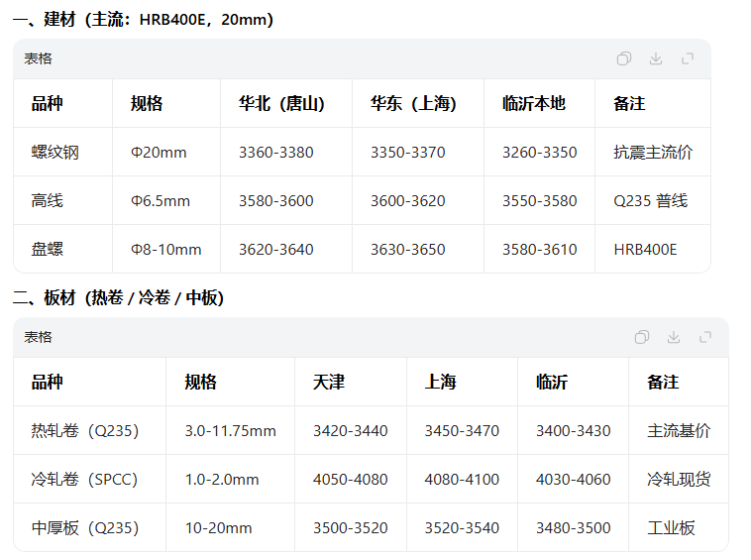Download the 板材 table

click(674, 337)
